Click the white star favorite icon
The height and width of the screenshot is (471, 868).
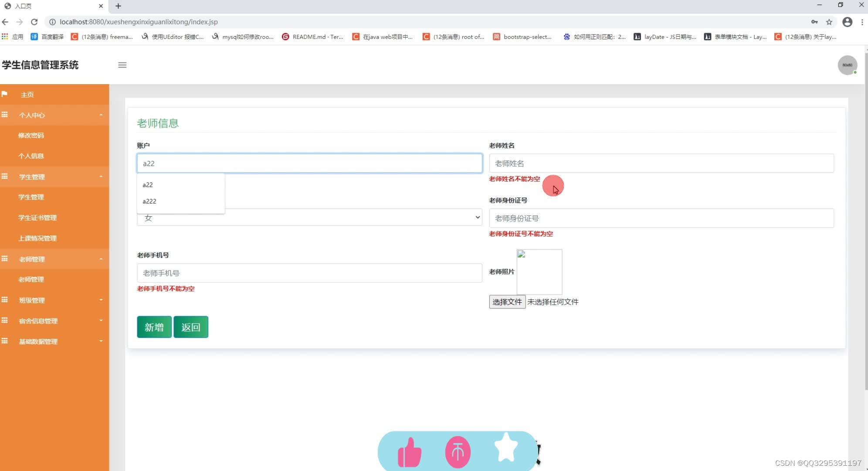coord(506,447)
